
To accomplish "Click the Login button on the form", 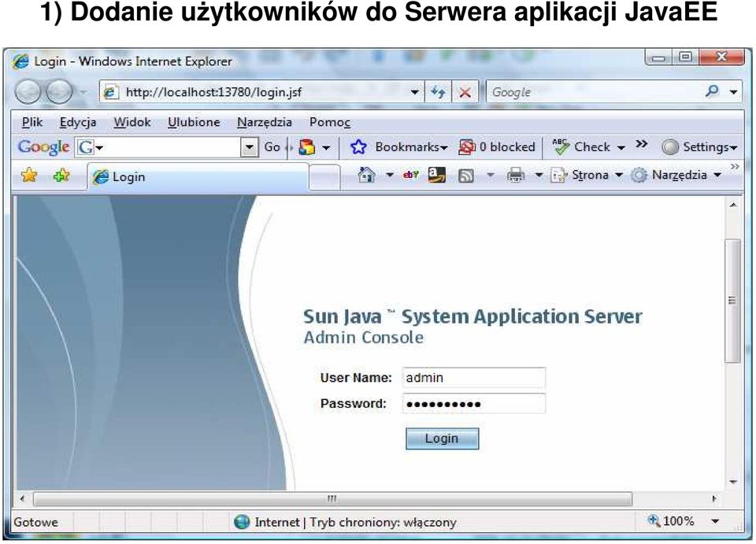I will (x=442, y=439).
